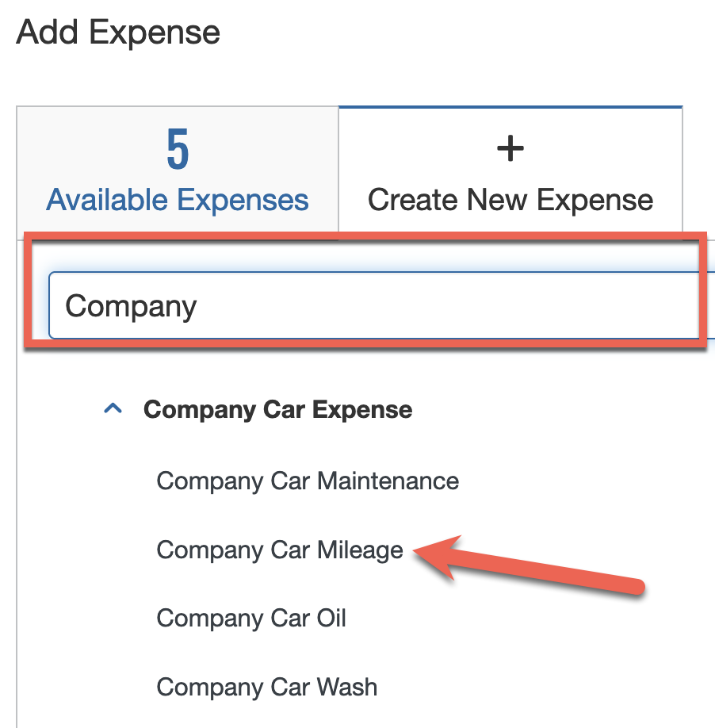Click the Add Expense dialog title
715x728 pixels.
click(117, 32)
